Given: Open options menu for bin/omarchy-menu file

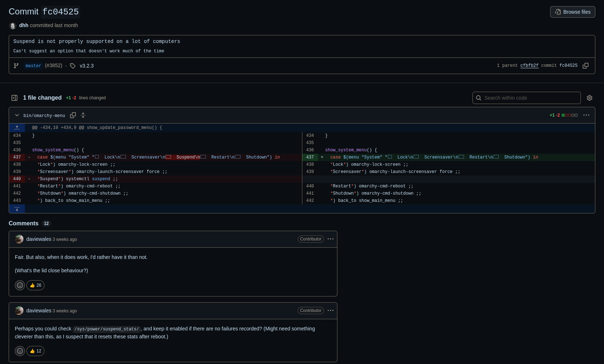Looking at the screenshot, I should [x=586, y=115].
